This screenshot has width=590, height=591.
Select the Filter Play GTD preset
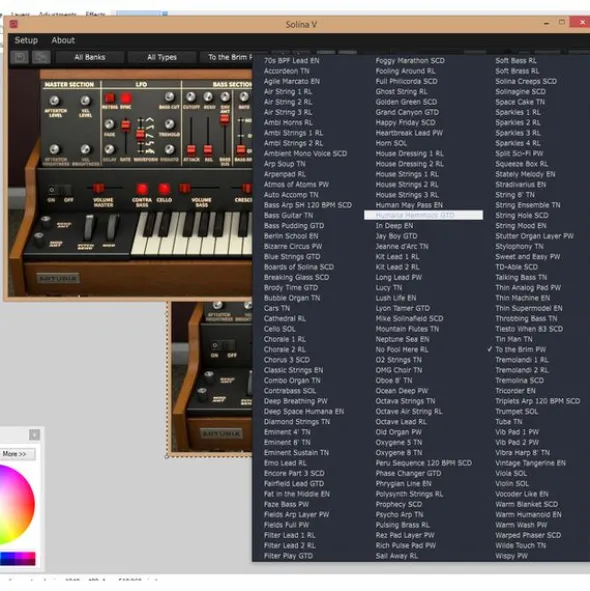(x=288, y=556)
